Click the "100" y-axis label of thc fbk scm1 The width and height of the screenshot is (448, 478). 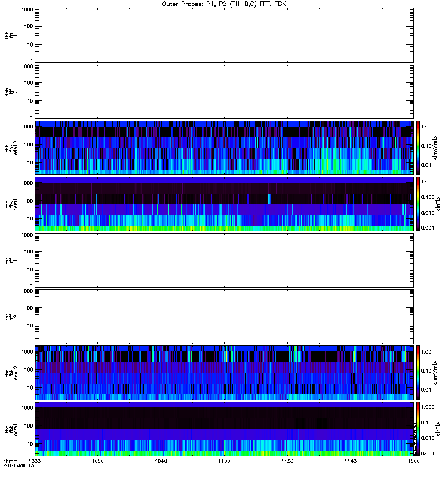click(x=29, y=426)
